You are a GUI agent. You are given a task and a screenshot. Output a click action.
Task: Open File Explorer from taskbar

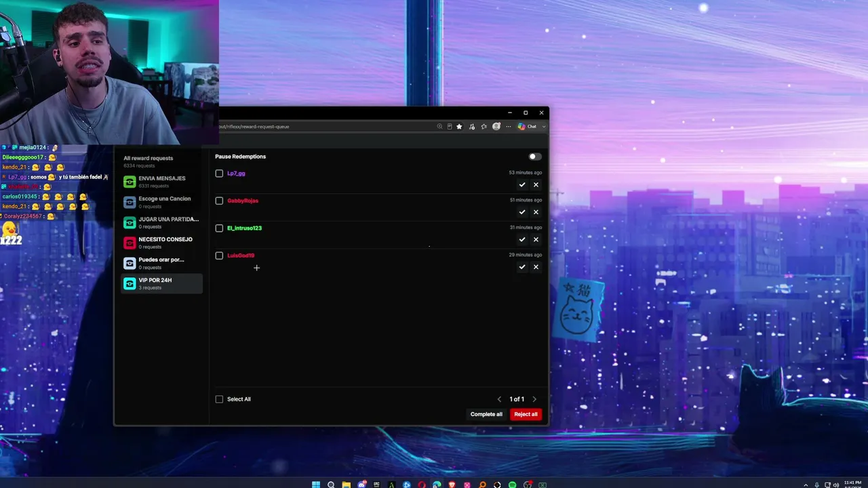(x=346, y=485)
